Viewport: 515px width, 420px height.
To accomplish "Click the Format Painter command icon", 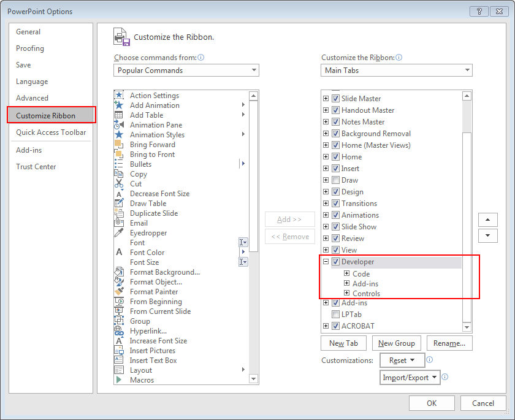I will (120, 292).
